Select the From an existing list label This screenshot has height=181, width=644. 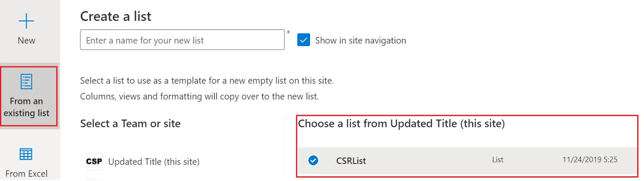26,107
